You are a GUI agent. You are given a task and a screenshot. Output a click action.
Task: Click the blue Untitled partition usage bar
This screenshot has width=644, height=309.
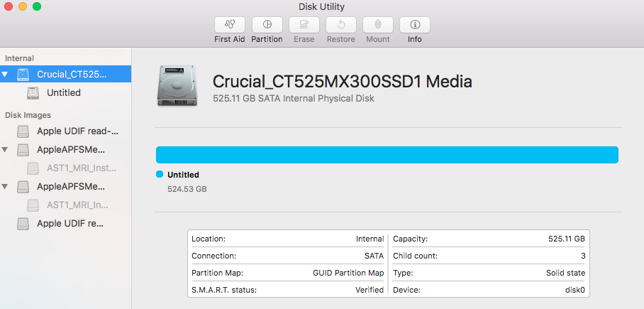[387, 155]
